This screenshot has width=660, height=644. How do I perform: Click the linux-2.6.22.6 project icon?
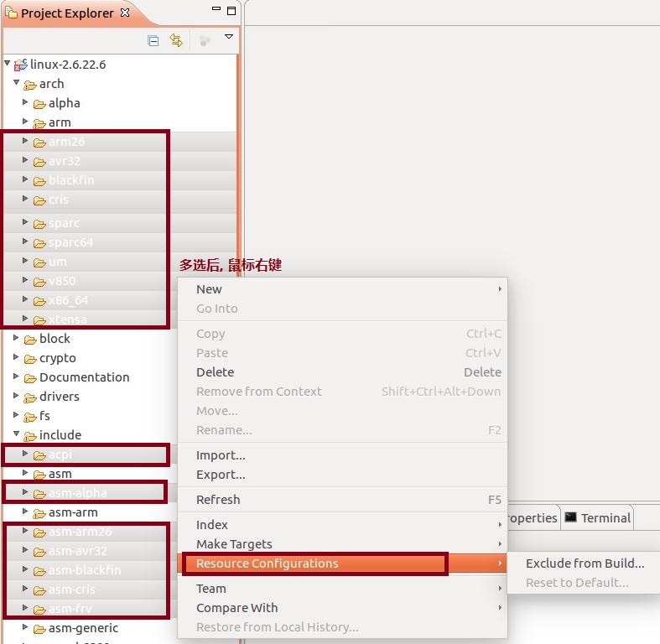(x=21, y=65)
